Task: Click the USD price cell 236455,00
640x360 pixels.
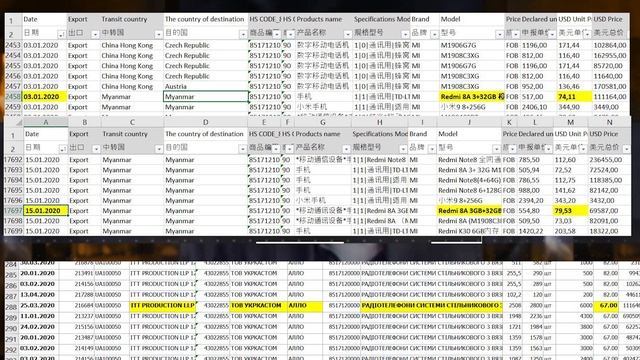Action: click(x=609, y=160)
